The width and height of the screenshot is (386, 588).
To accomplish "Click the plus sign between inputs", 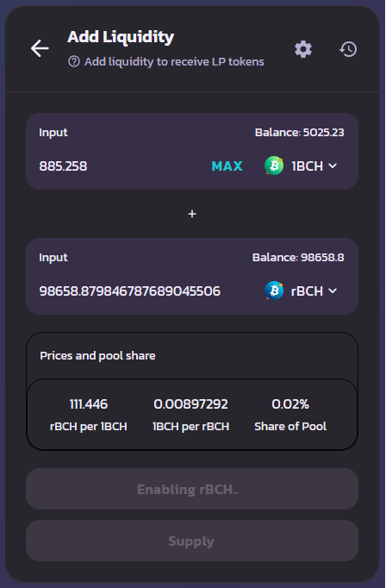I will 192,214.
